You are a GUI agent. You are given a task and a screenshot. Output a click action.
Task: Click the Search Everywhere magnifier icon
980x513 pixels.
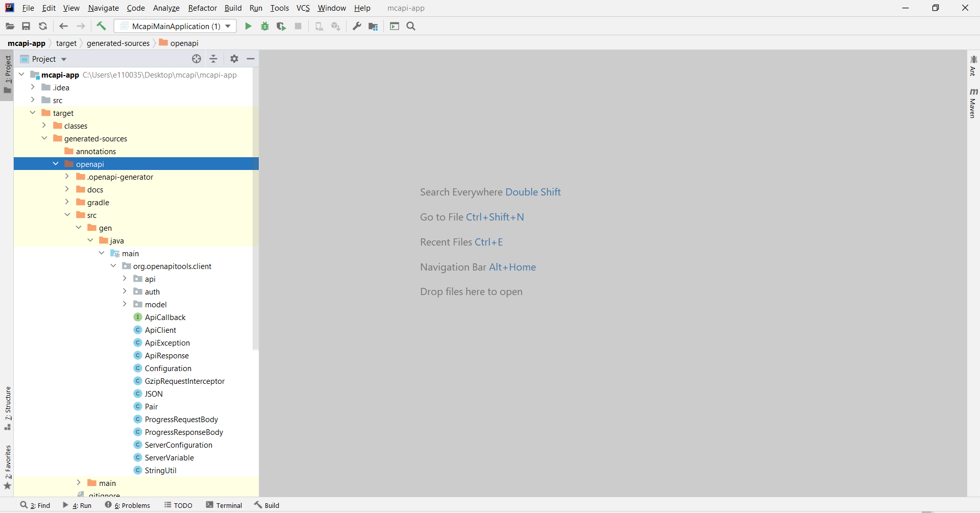coord(411,26)
